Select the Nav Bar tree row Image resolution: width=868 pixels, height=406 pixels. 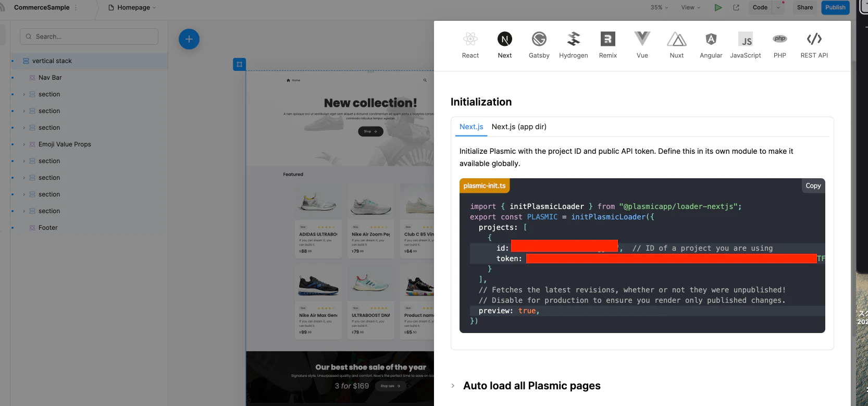pyautogui.click(x=89, y=78)
